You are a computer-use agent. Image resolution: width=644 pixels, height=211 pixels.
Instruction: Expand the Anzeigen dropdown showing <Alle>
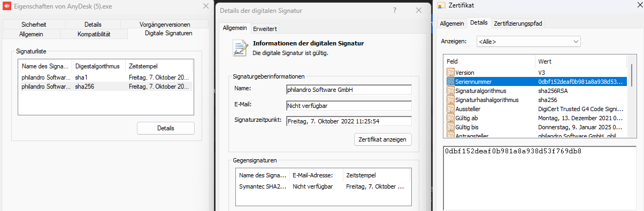coord(528,42)
